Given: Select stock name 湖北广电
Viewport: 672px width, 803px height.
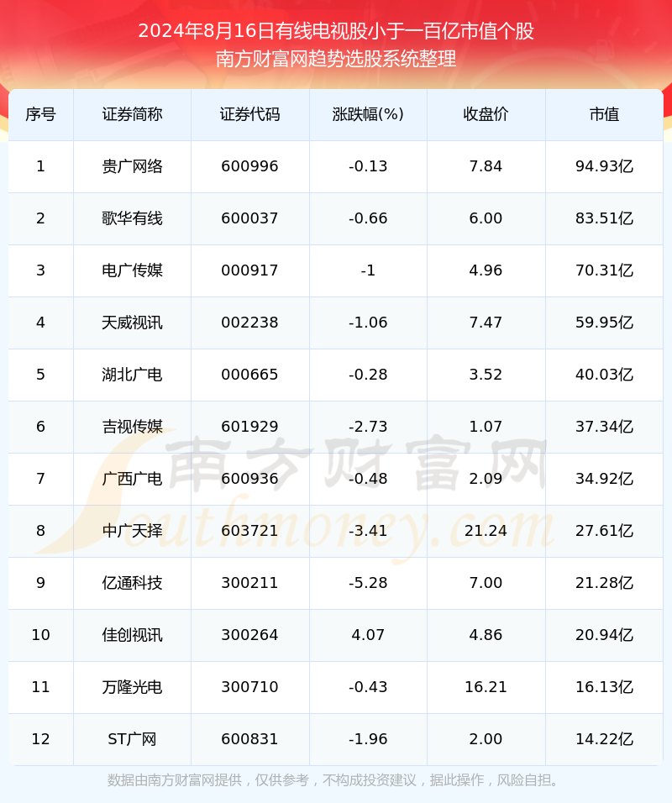Looking at the screenshot, I should [x=132, y=375].
